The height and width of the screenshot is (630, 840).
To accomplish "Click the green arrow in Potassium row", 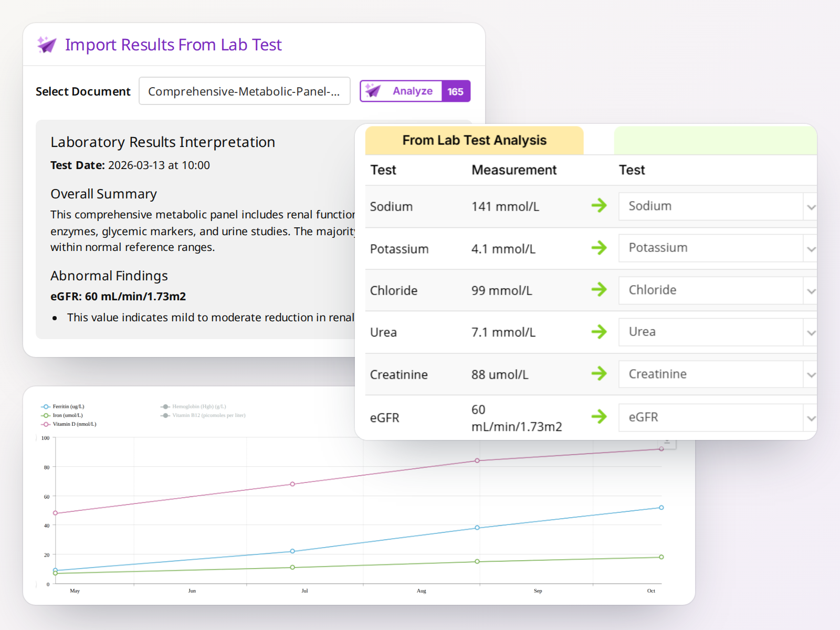I will pos(599,248).
